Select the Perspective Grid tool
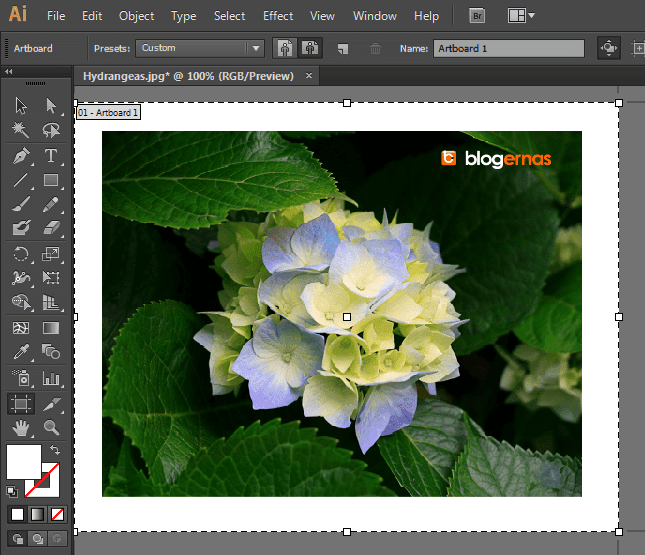 coord(51,302)
